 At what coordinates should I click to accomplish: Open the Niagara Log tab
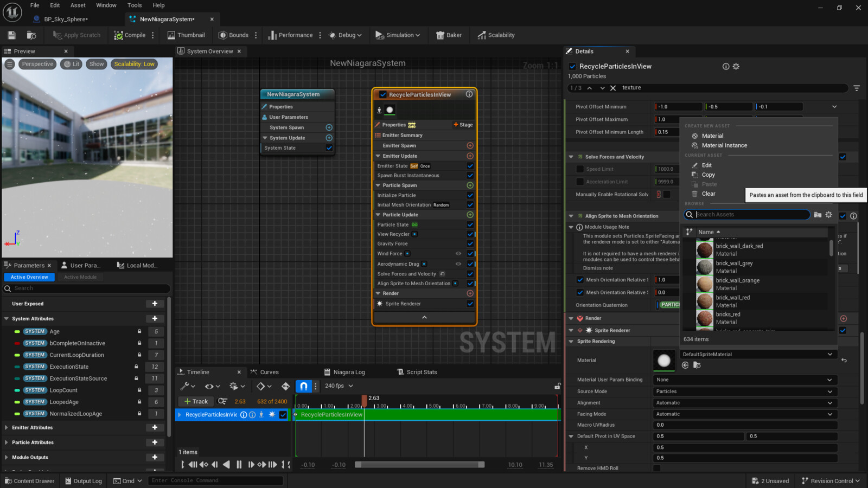[x=344, y=372]
